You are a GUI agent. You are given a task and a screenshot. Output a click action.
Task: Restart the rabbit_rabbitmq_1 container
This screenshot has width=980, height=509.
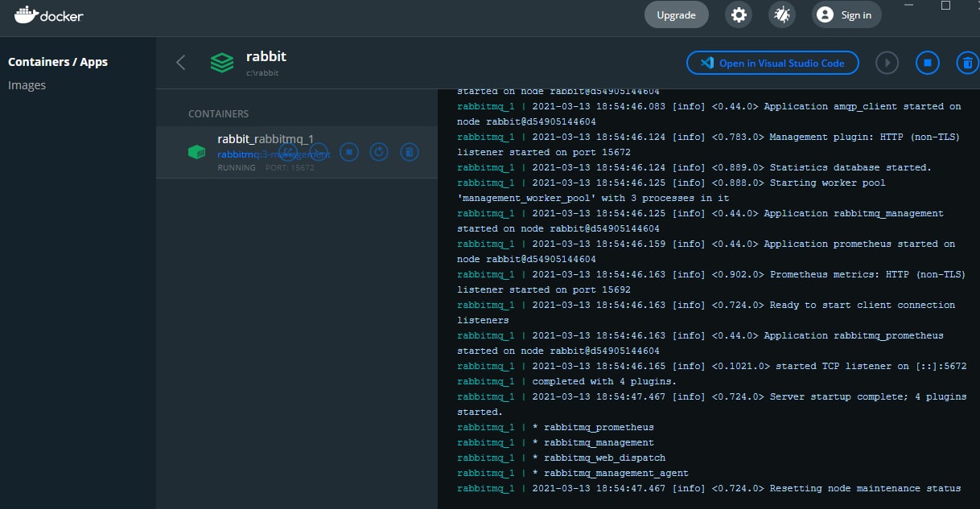coord(379,151)
